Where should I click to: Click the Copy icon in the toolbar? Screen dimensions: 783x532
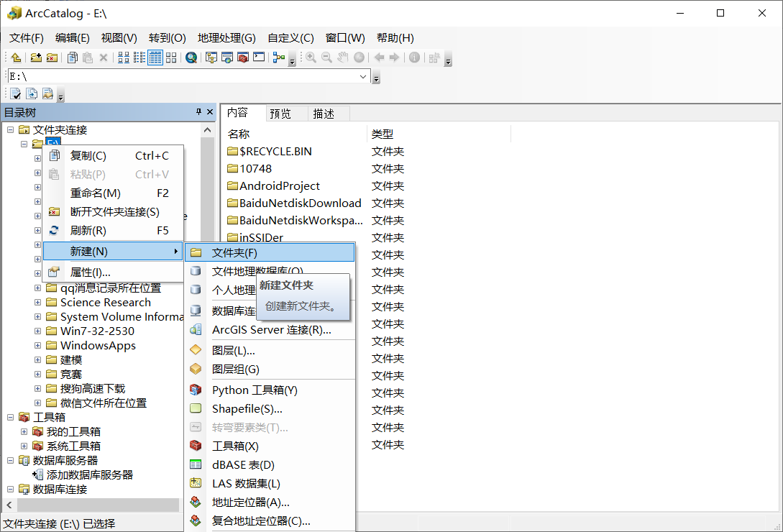click(73, 58)
